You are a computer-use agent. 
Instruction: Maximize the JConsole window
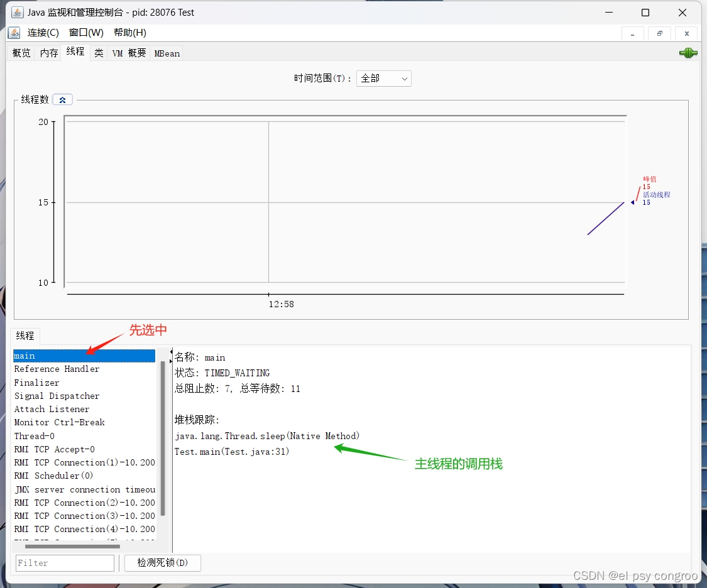pos(645,13)
